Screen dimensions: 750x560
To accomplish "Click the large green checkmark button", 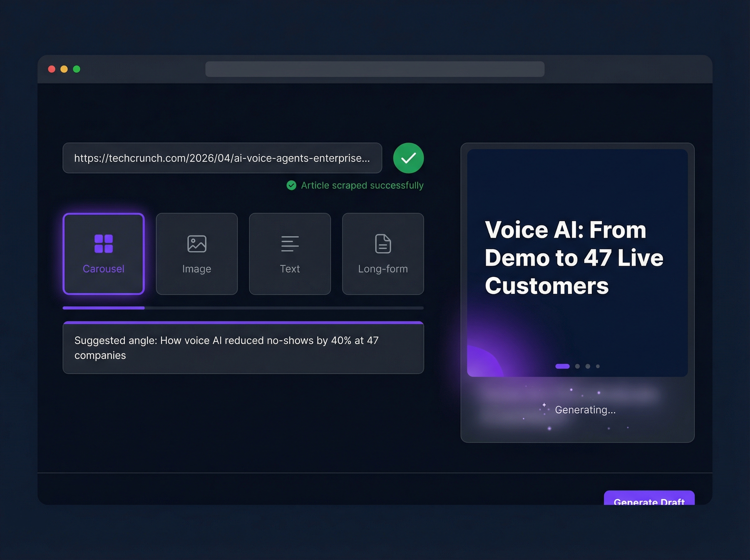I will [x=408, y=158].
